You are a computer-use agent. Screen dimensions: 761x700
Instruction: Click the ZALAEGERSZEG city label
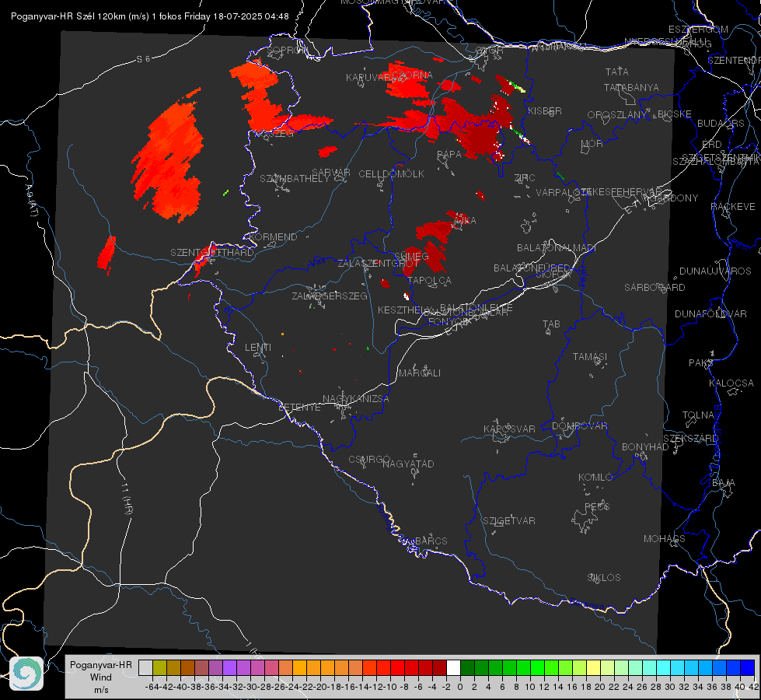tap(330, 296)
